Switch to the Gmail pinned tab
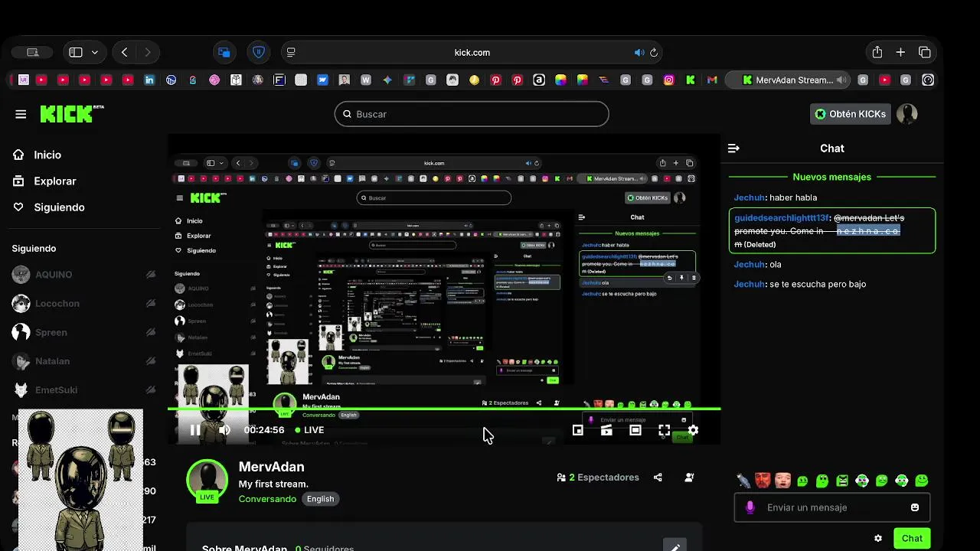Viewport: 980px width, 551px height. (x=712, y=80)
